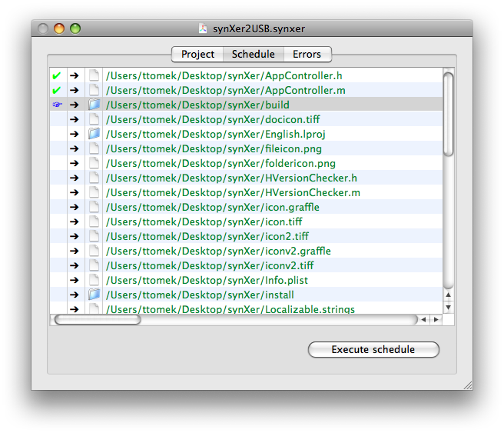504x433 pixels.
Task: Click the green checkmark beside AppController.m
Action: pyautogui.click(x=56, y=90)
